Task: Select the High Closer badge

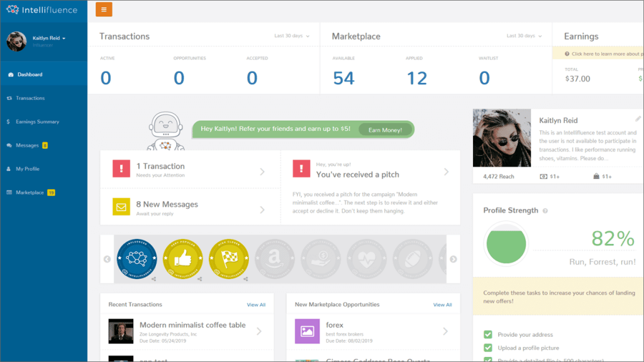Action: 229,256
